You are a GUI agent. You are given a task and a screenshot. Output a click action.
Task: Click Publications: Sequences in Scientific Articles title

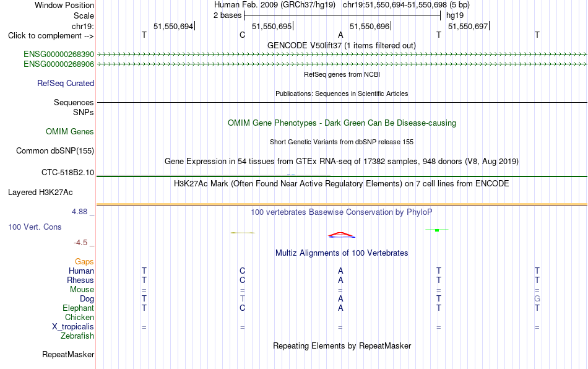coord(342,93)
